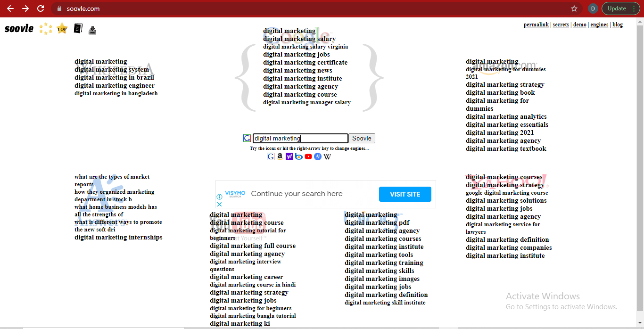Click "digital marketing analytics" suggestion
The image size is (644, 329).
(506, 116)
